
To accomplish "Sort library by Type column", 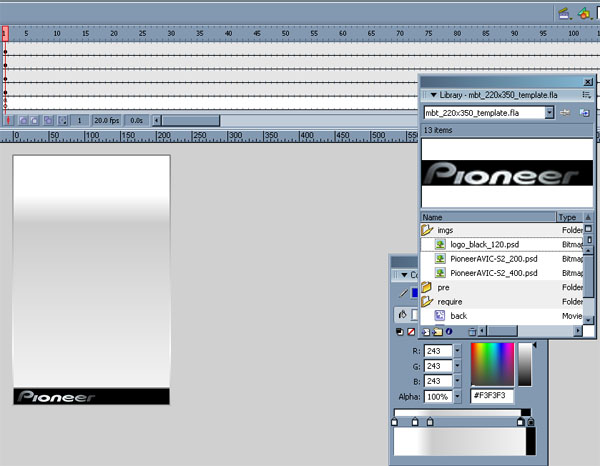I will click(x=569, y=217).
